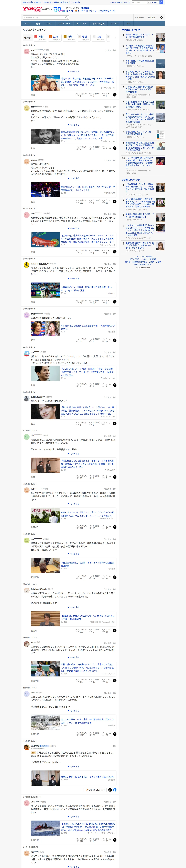The image size is (186, 868).
Task: Share Takahashi Yoichi's comment on X
Action: (x=115, y=631)
